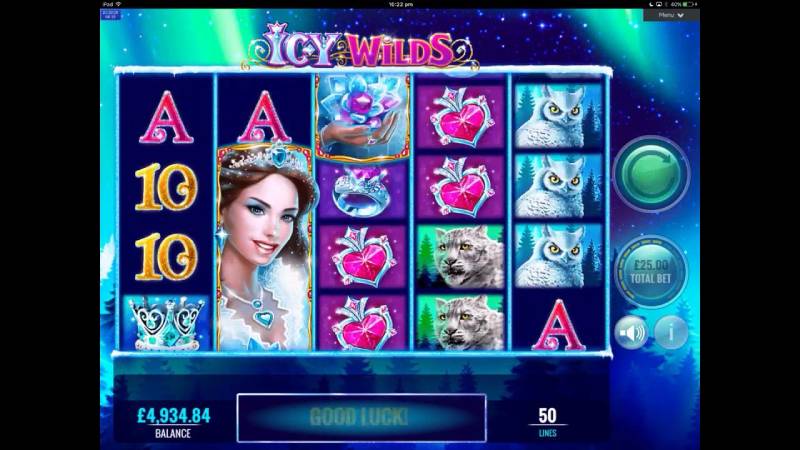Image resolution: width=800 pixels, height=450 pixels.
Task: Adjust the £25.00 total bet
Action: [651, 271]
